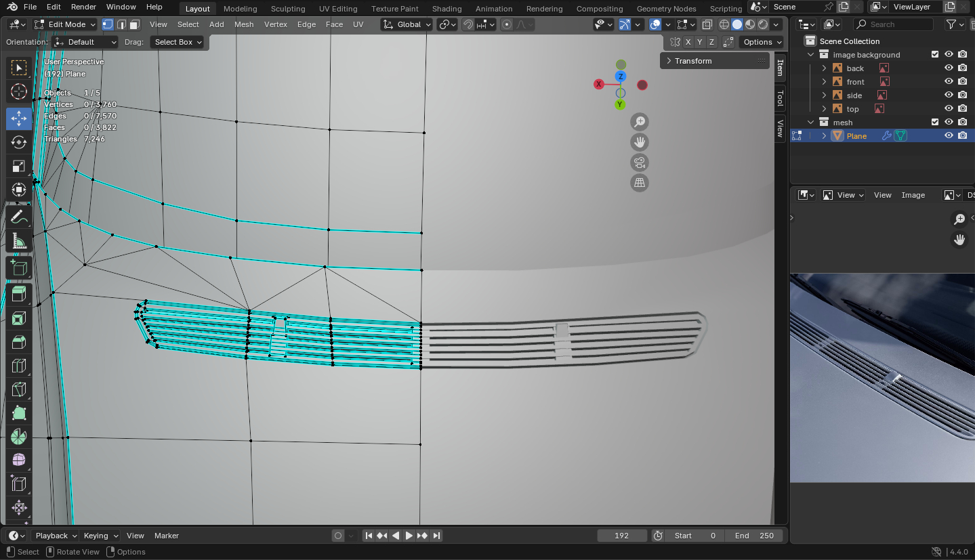
Task: Toggle X-ray display in viewport header
Action: point(707,24)
